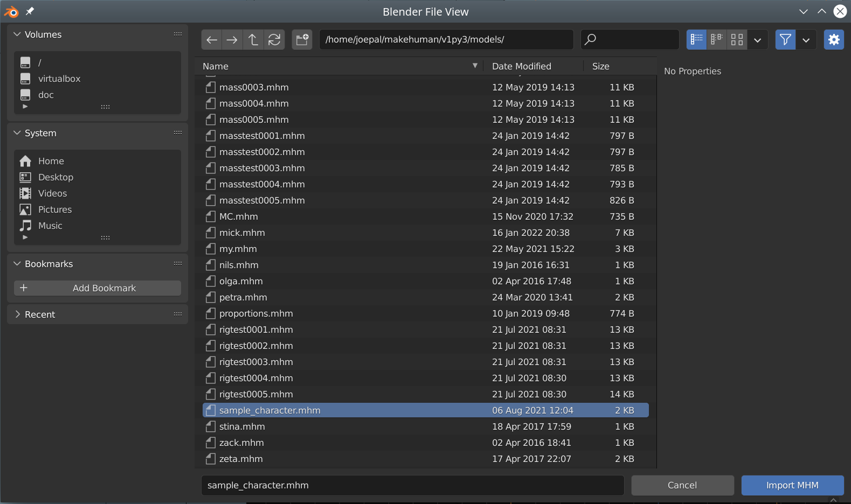Click the file icon of masstest0002.mhm
This screenshot has height=504, width=851.
pos(211,152)
